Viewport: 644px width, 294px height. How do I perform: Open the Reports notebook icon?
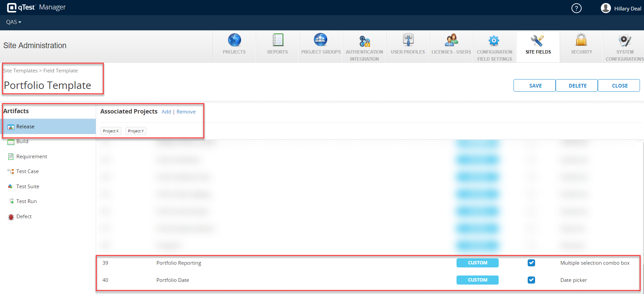click(x=277, y=40)
